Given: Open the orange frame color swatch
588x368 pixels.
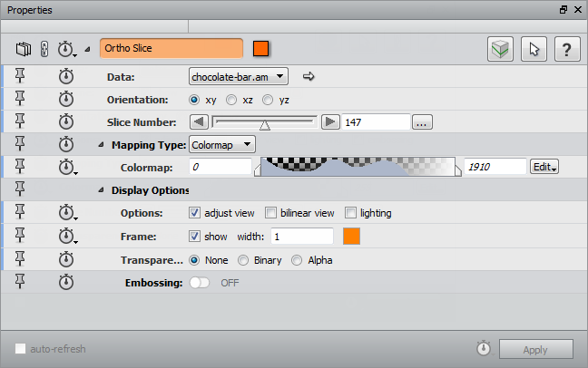Looking at the screenshot, I should [351, 237].
